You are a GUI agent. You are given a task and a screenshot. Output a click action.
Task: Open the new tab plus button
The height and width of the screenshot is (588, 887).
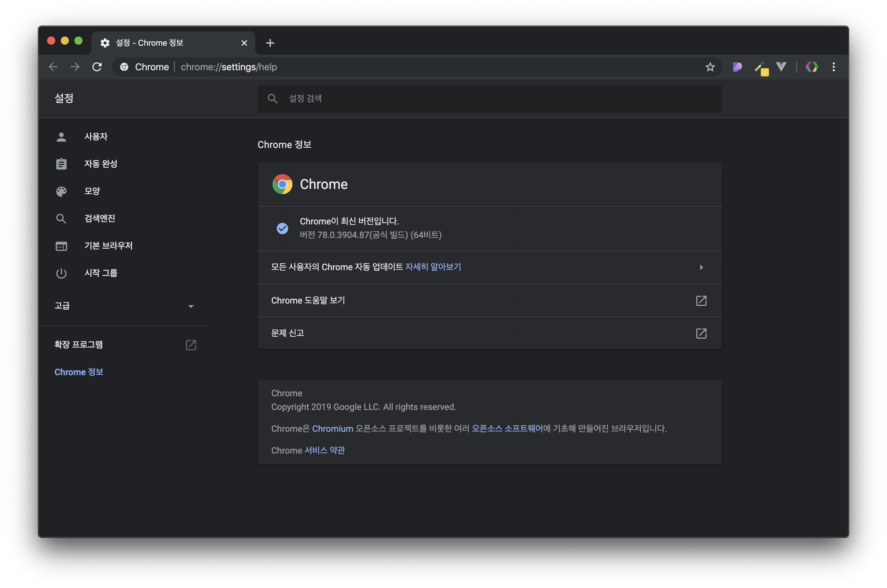270,43
